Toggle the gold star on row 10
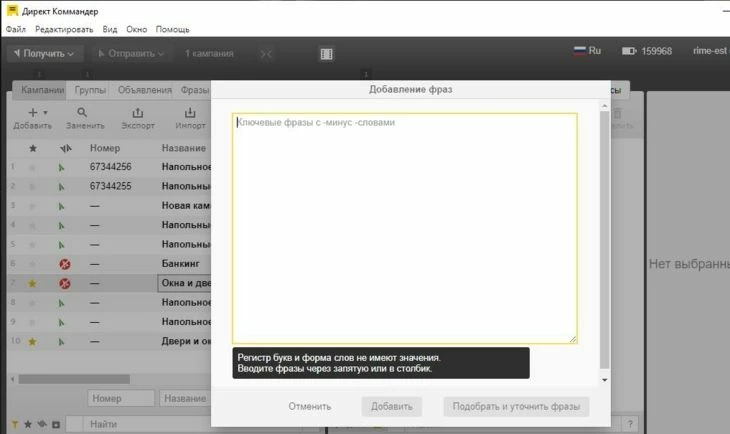This screenshot has width=730, height=434. [x=32, y=341]
